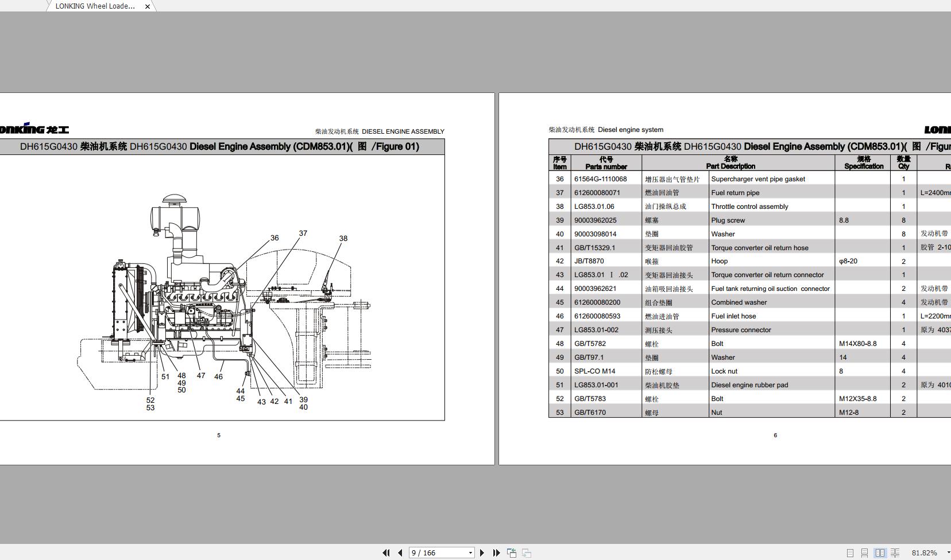
Task: Click the Figure 01 header bar
Action: pyautogui.click(x=221, y=146)
